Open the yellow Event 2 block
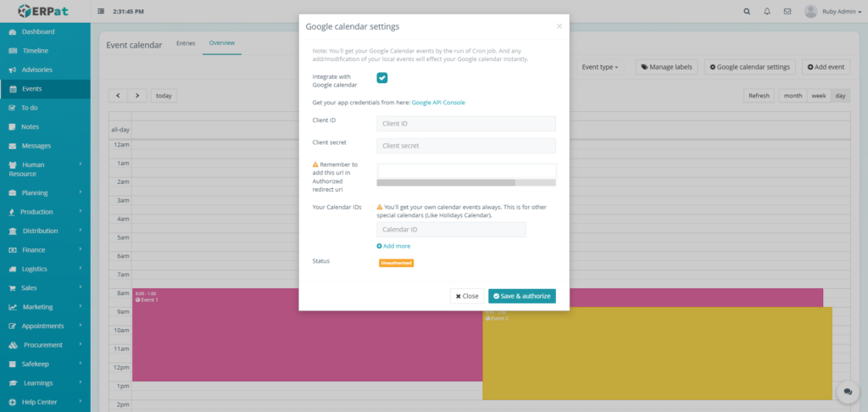 coord(657,354)
